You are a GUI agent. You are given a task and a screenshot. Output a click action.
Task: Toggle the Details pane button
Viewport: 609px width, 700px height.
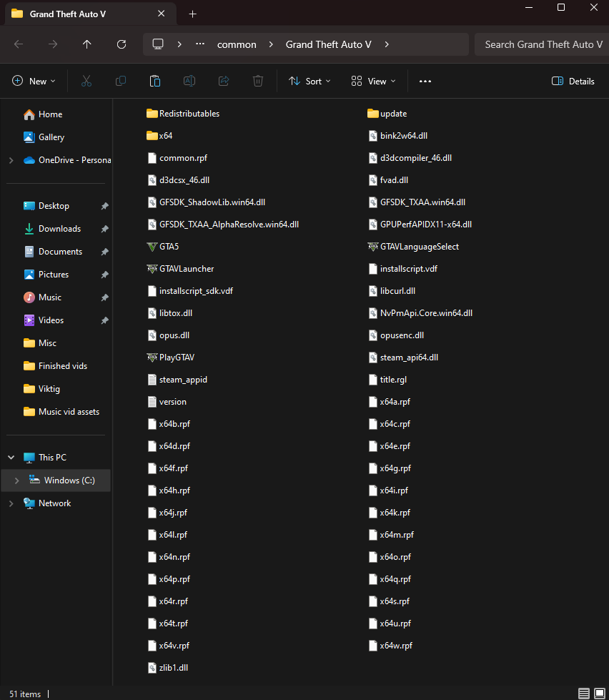[x=573, y=82]
